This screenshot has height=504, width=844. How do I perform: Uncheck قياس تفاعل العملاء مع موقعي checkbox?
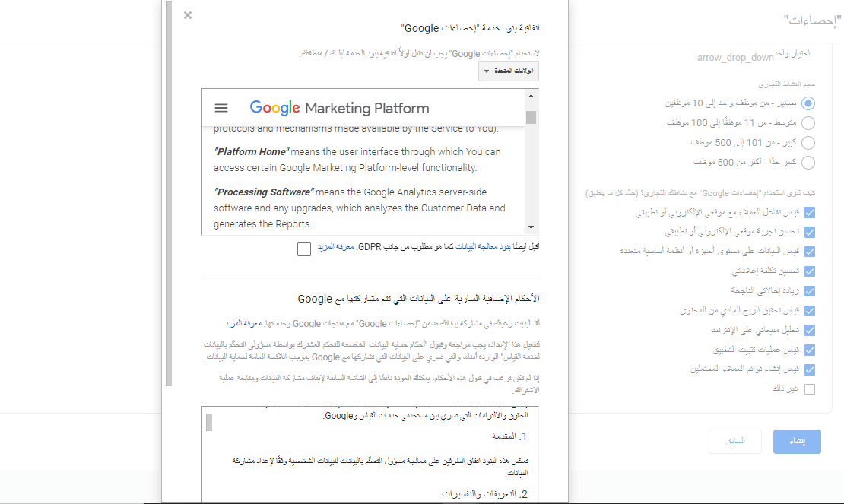pyautogui.click(x=810, y=212)
